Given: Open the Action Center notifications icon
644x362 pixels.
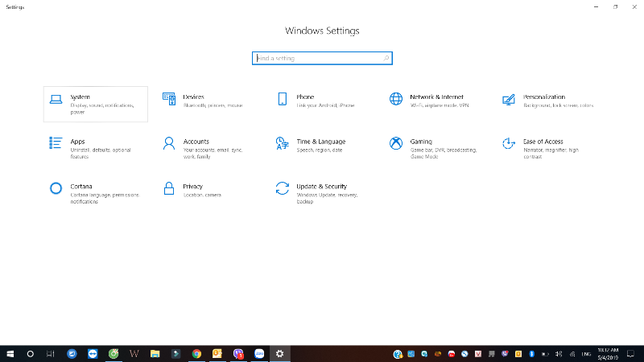Looking at the screenshot, I should click(x=630, y=354).
